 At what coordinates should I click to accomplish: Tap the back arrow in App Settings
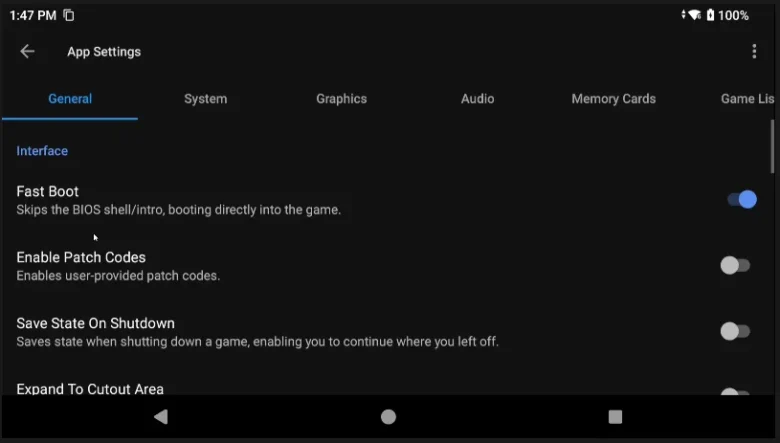(27, 52)
